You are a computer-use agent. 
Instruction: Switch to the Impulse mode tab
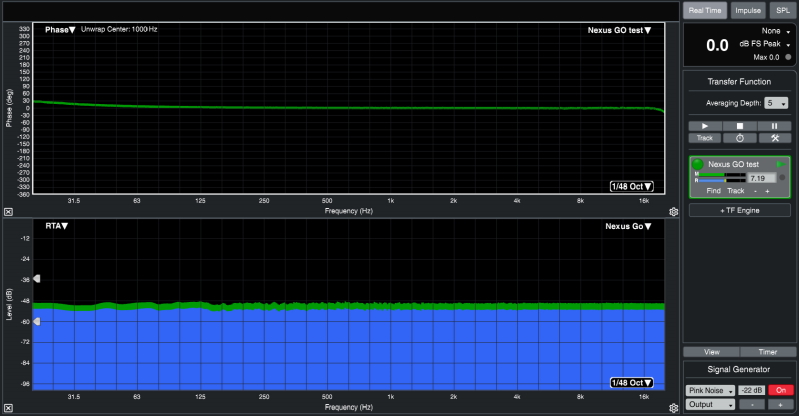coord(747,10)
